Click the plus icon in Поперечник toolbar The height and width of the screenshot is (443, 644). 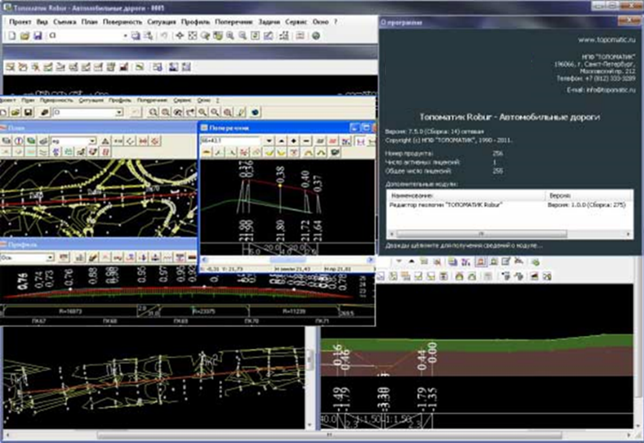click(294, 141)
